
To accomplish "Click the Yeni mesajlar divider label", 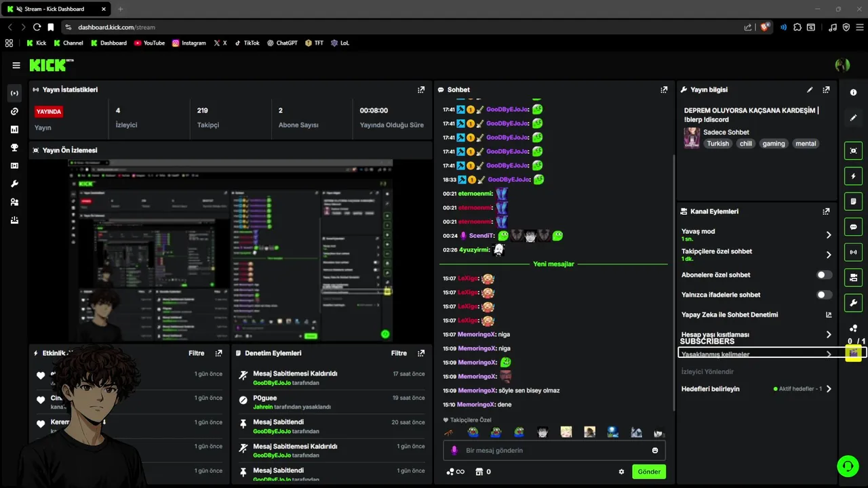I will click(553, 264).
